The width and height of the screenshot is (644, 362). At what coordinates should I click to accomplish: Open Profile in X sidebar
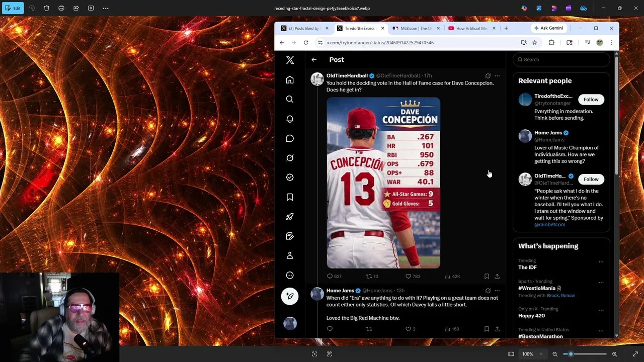[x=290, y=255]
